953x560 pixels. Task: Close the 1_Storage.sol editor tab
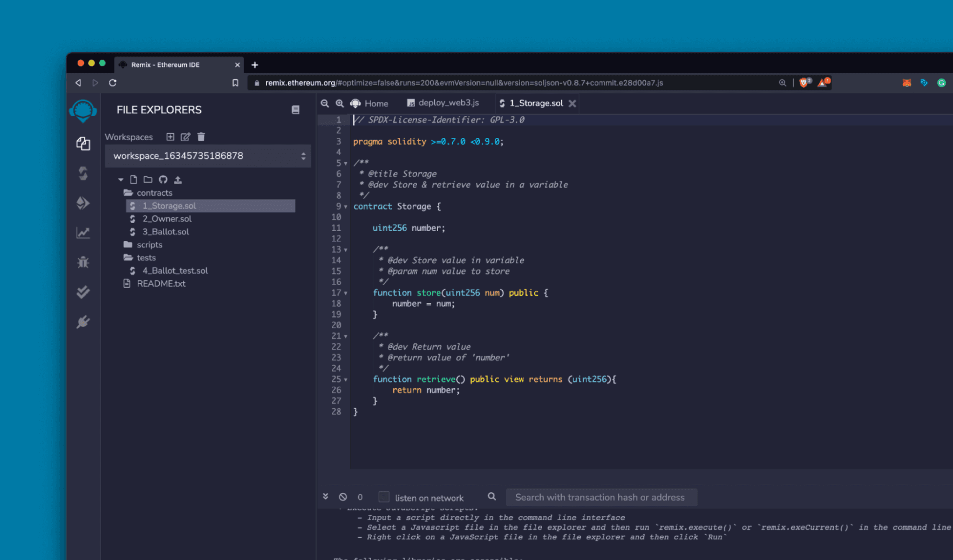point(572,103)
